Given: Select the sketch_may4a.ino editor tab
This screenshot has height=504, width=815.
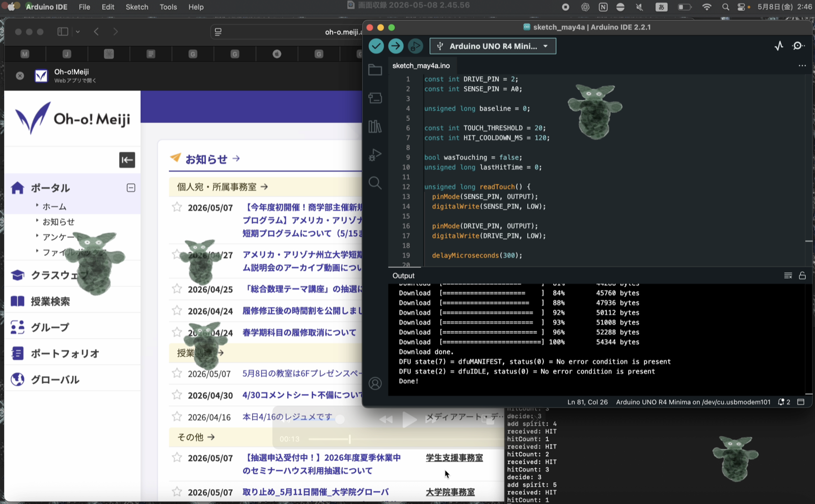Looking at the screenshot, I should click(421, 66).
